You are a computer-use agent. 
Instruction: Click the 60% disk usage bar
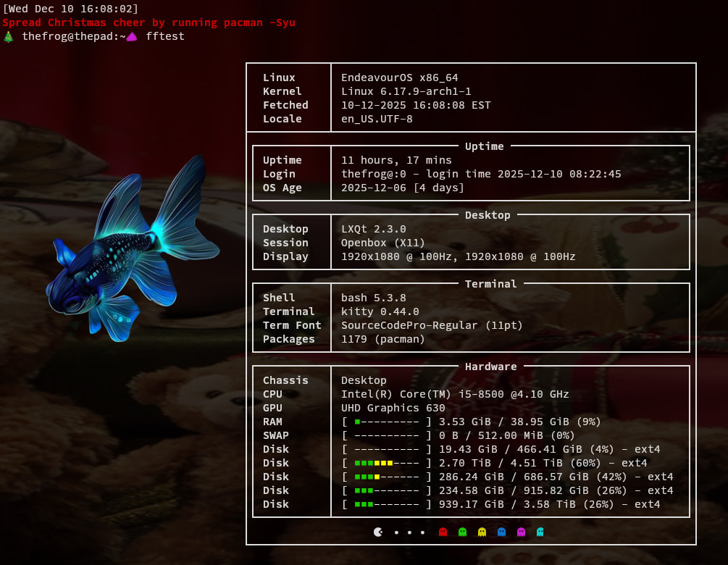(387, 463)
